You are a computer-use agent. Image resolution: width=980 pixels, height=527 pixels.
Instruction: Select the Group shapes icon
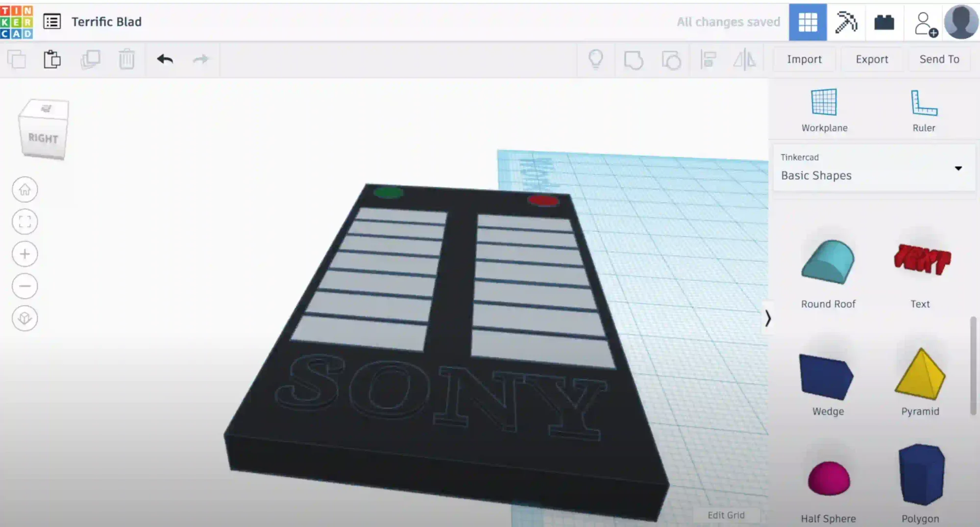pyautogui.click(x=635, y=59)
